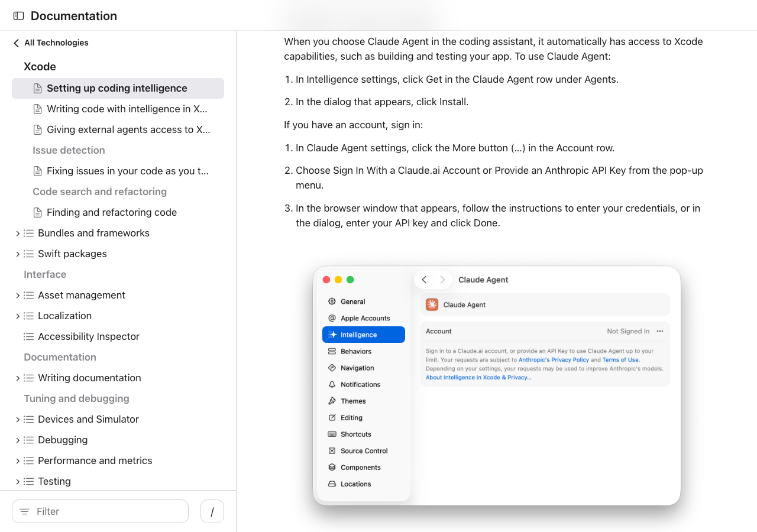The image size is (757, 532).
Task: Expand the Localization chevron
Action: point(18,316)
